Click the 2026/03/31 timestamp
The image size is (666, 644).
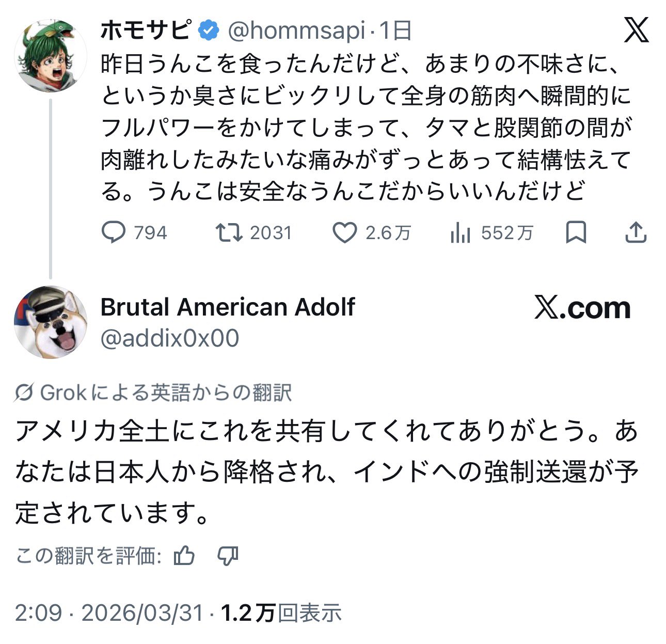coord(142,613)
